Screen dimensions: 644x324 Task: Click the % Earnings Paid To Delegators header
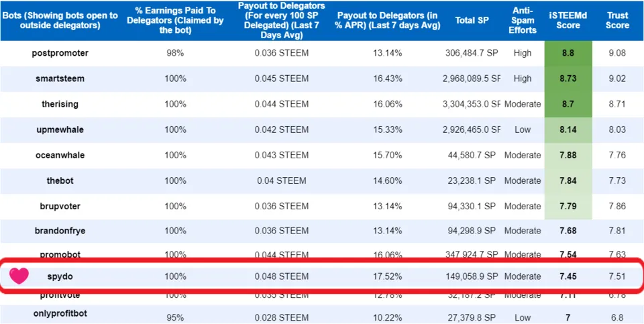tap(175, 20)
